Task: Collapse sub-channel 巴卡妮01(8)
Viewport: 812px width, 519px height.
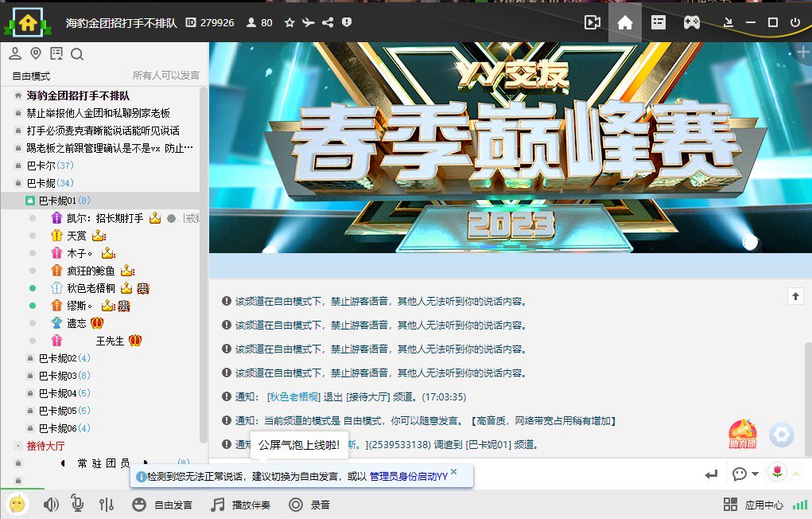Action: pyautogui.click(x=64, y=201)
